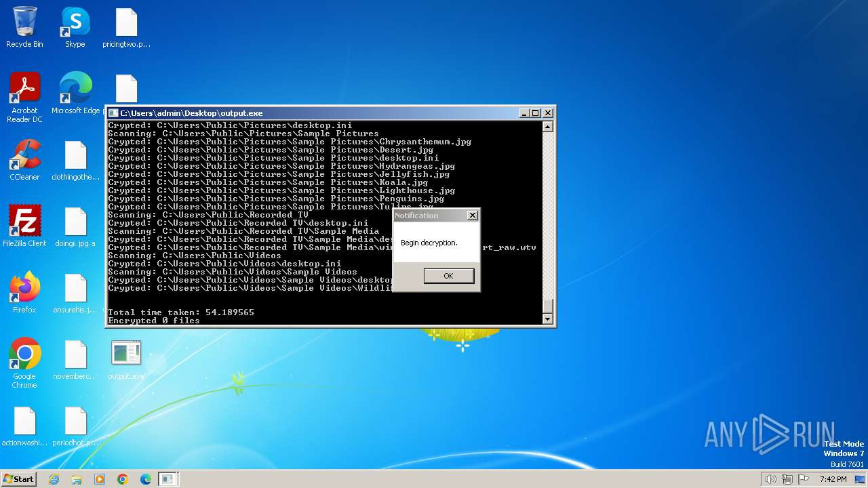The image size is (868, 488).
Task: Select output.exe icon on desktop
Action: (x=126, y=359)
